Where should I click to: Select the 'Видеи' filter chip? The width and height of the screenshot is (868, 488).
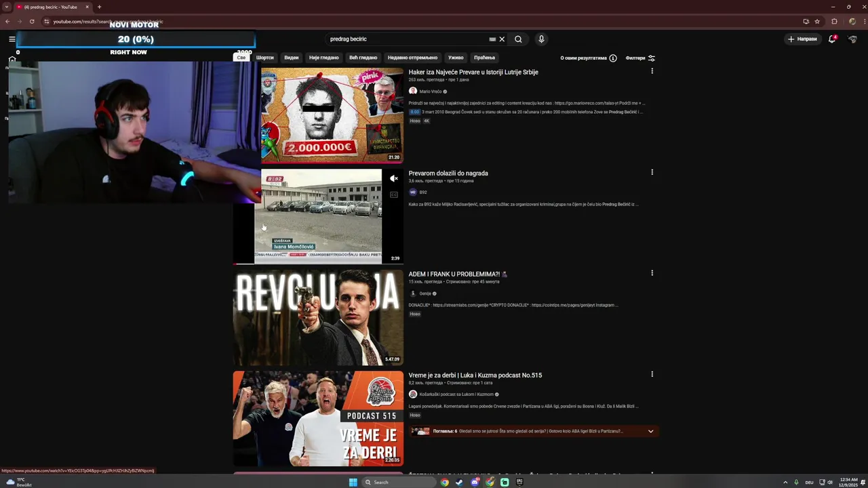click(x=292, y=58)
